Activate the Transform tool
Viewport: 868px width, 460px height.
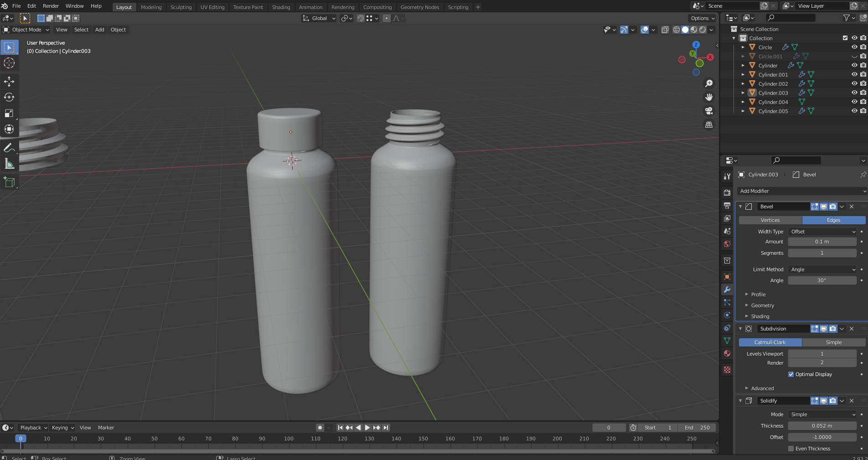click(9, 129)
